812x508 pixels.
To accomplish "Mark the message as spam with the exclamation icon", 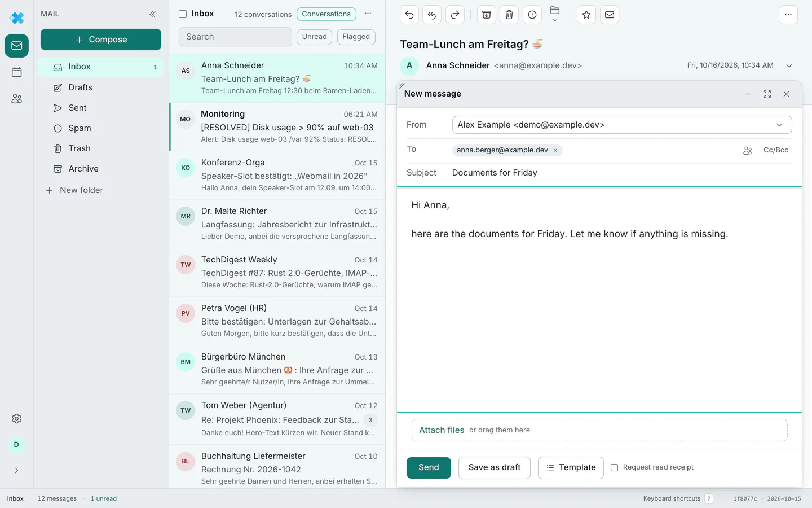I will [532, 15].
